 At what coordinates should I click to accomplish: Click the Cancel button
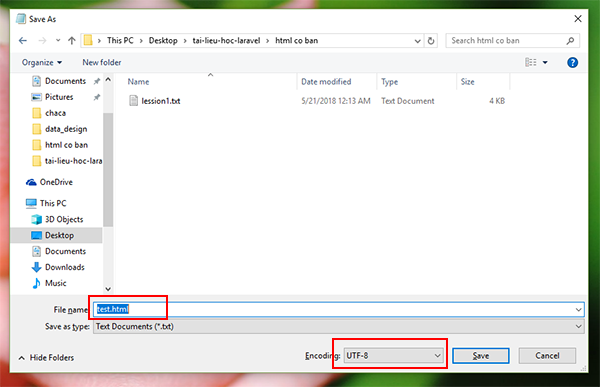[547, 356]
